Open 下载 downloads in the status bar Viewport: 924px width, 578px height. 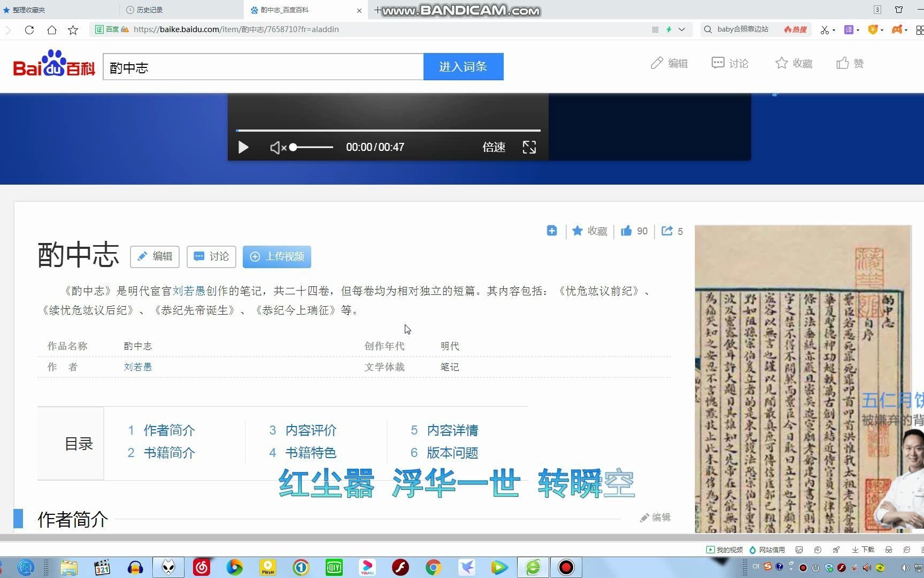(x=863, y=550)
